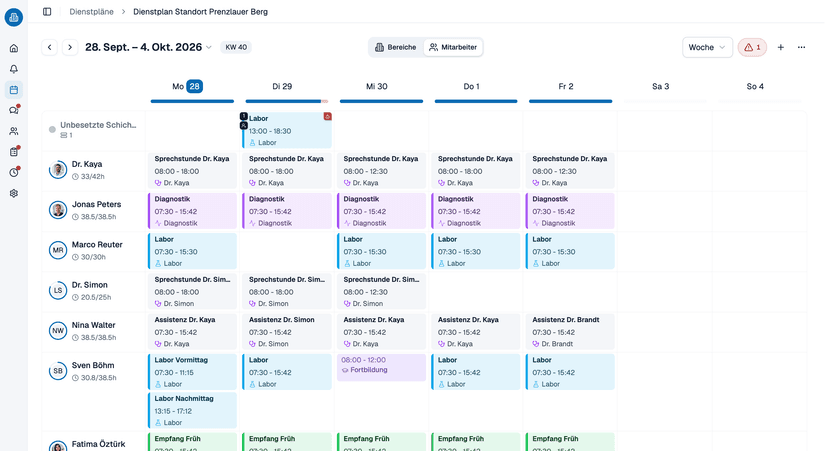Open employees people icon in sidebar

(14, 131)
